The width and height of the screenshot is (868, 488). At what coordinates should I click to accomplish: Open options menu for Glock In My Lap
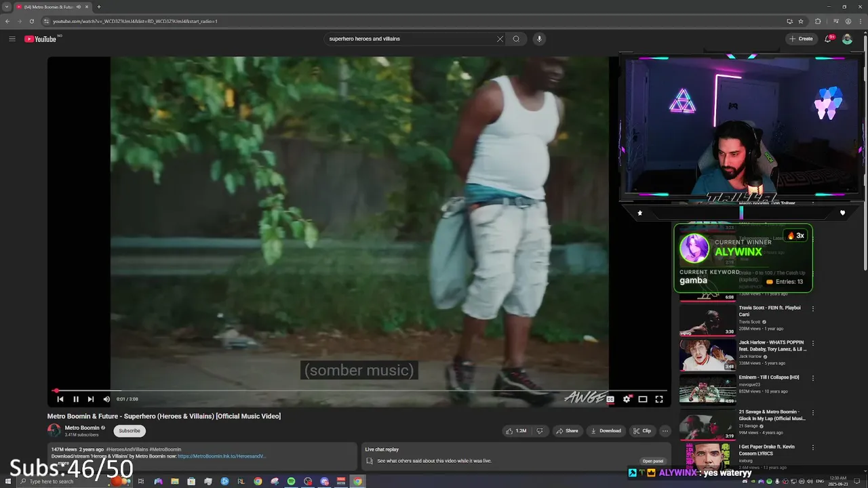813,413
